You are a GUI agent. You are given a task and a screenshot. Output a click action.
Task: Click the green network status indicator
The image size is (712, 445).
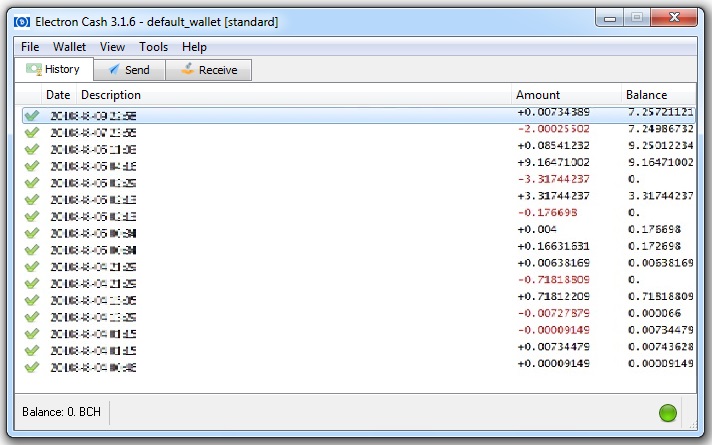[x=668, y=413]
